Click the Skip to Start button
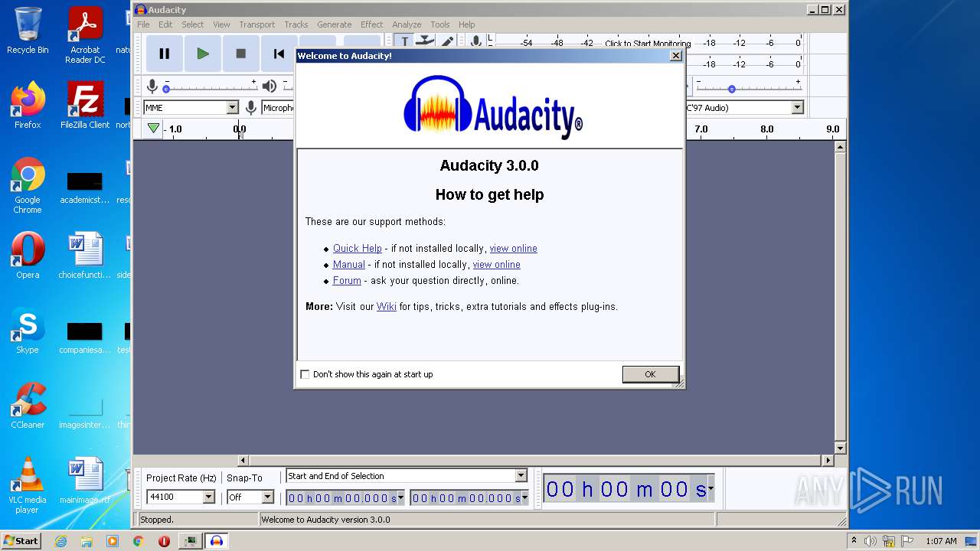This screenshot has width=980, height=551. pos(279,54)
